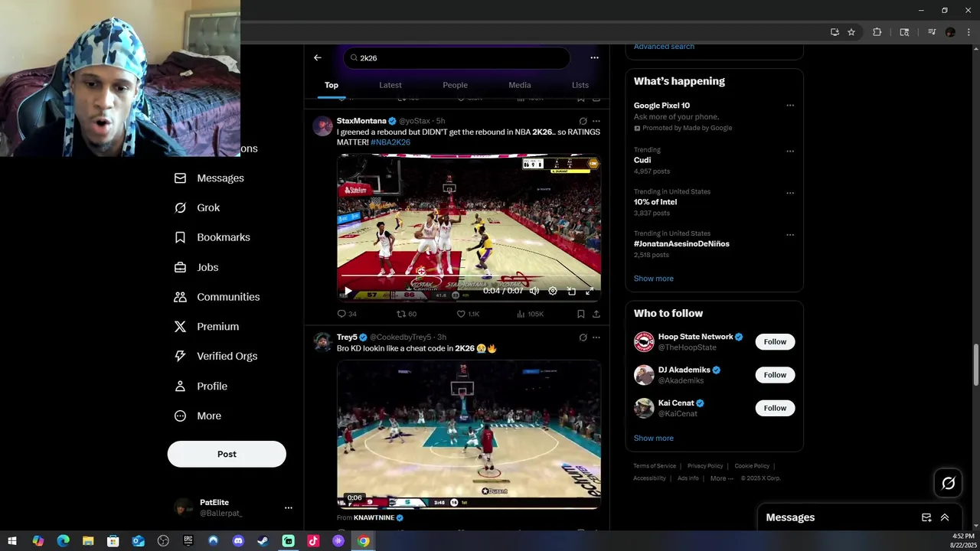Open options for Cudi trend
980x551 pixels.
point(790,152)
